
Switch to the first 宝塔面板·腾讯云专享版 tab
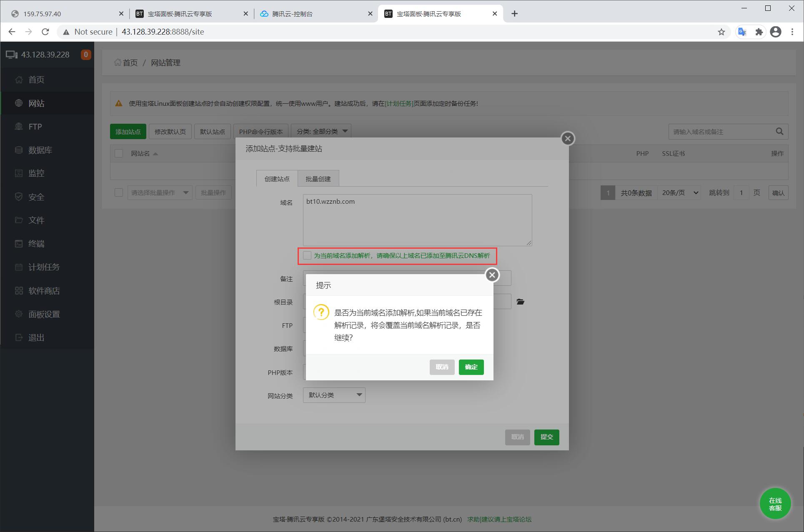coord(191,14)
